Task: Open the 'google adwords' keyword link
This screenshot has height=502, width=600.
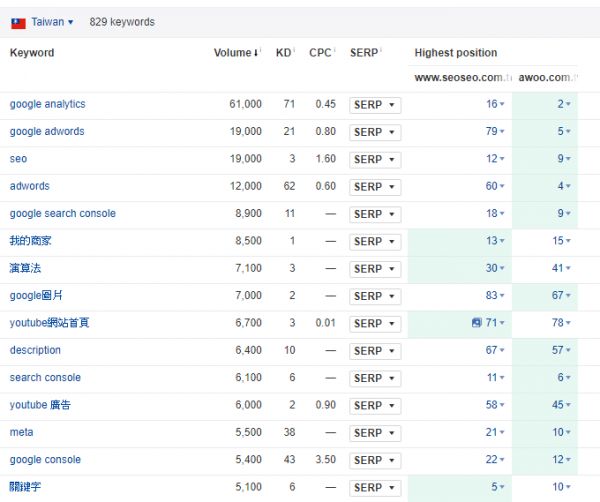Action: point(47,131)
